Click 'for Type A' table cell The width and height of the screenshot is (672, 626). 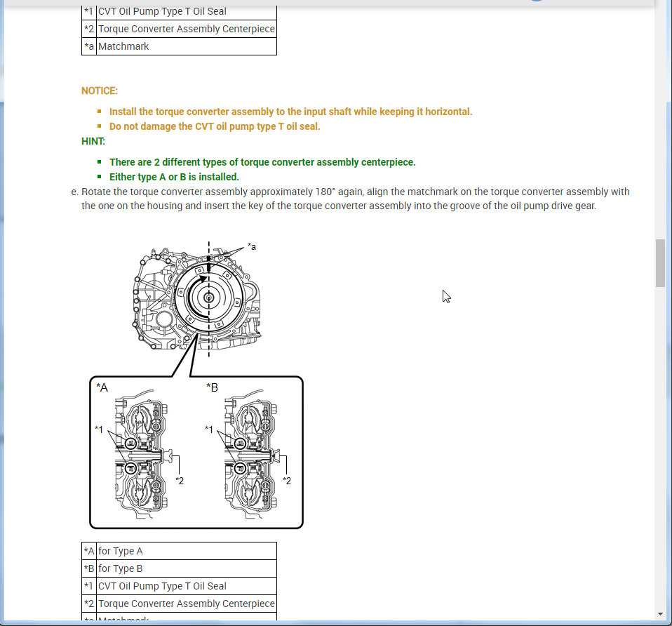tap(187, 551)
